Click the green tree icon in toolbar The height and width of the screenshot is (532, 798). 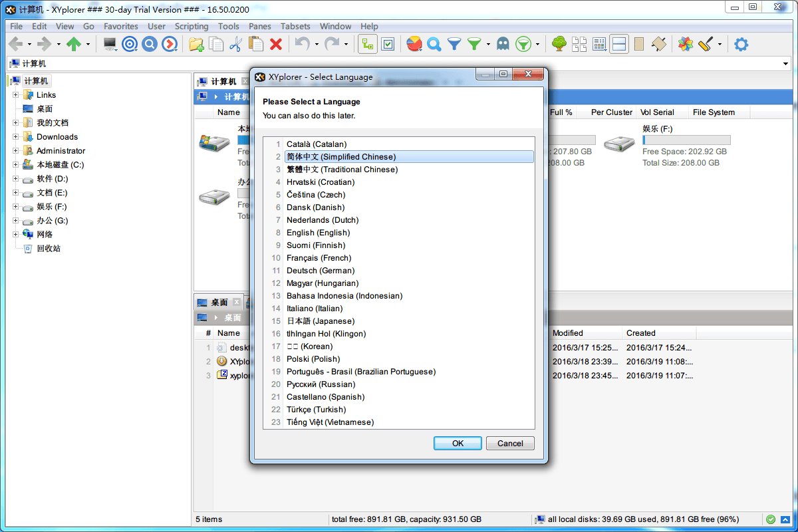pos(559,45)
